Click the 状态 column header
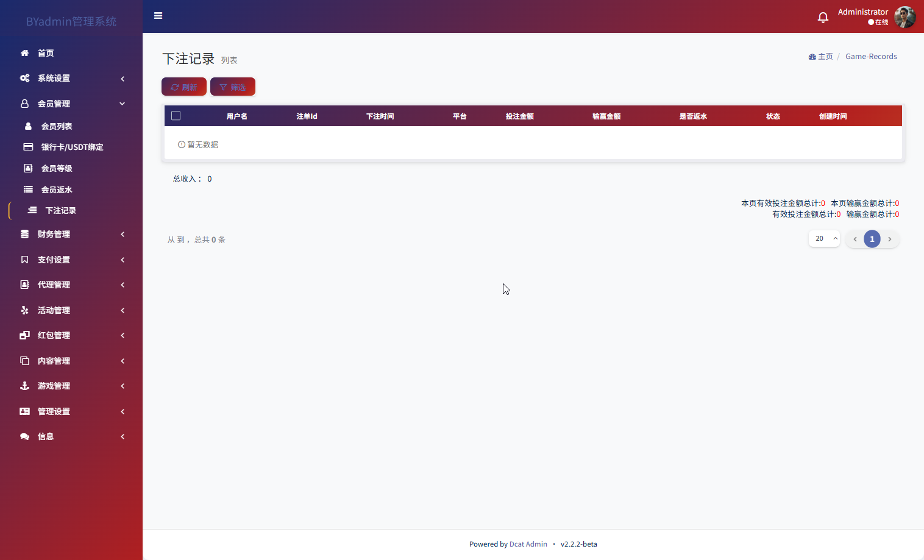The image size is (924, 560). (x=773, y=116)
